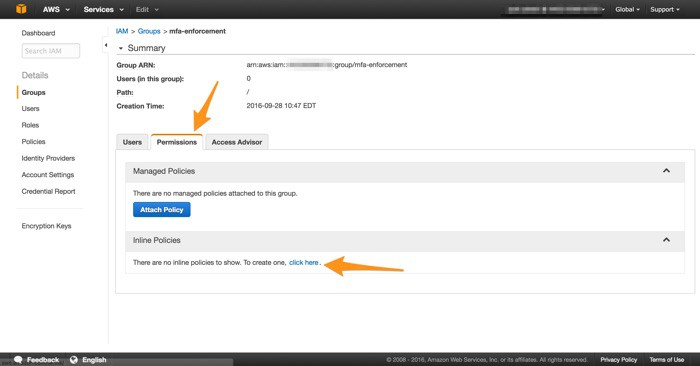Click the 'mfa-enforcement' breadcrumb text
The height and width of the screenshot is (366, 700).
[197, 31]
